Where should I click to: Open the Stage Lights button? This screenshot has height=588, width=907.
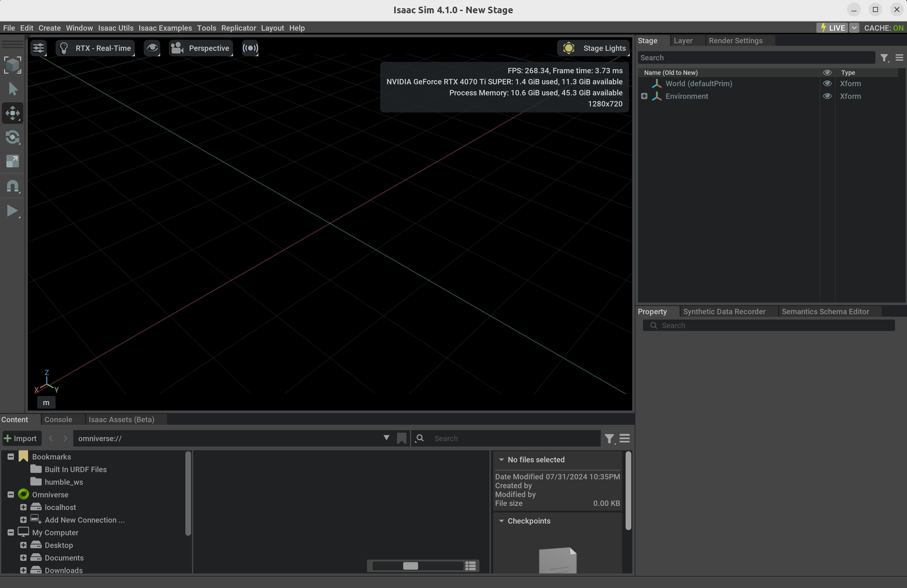[594, 48]
